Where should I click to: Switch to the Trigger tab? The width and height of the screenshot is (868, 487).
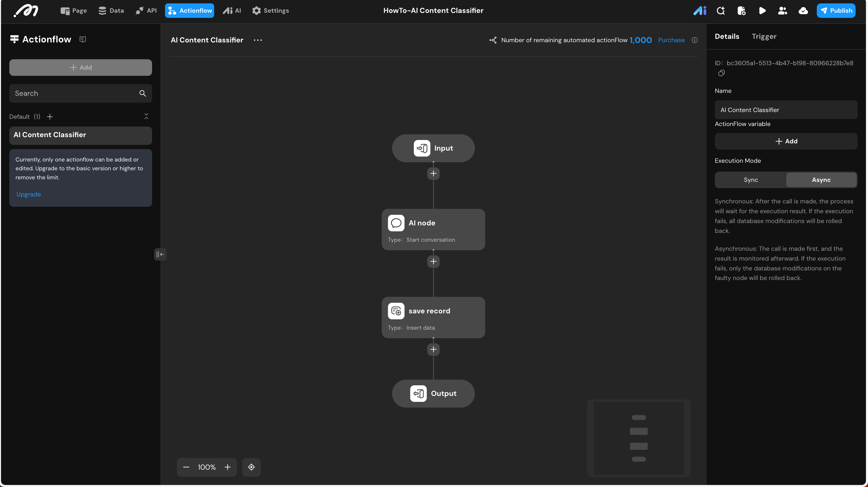pos(764,36)
